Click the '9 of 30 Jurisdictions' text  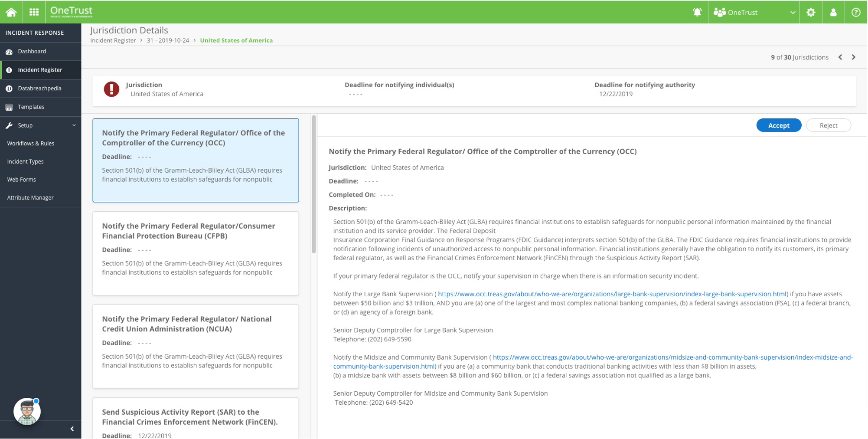[x=799, y=57]
